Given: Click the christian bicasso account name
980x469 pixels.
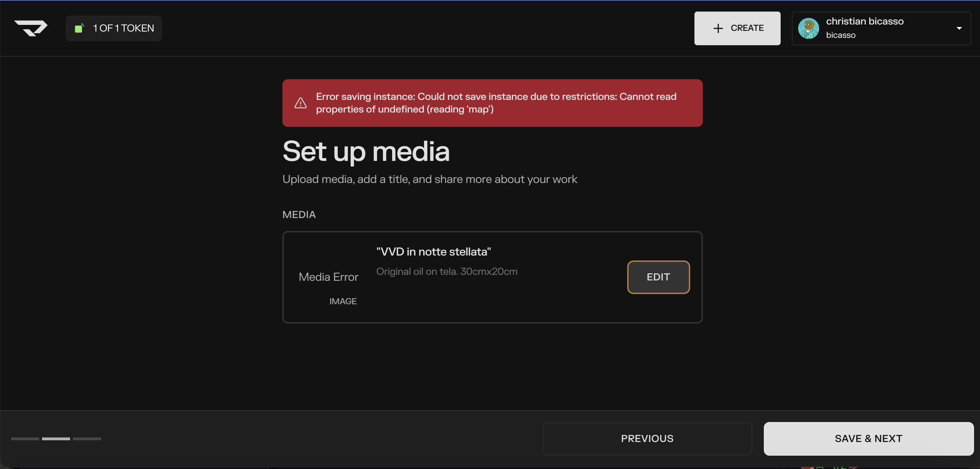Looking at the screenshot, I should coord(864,21).
